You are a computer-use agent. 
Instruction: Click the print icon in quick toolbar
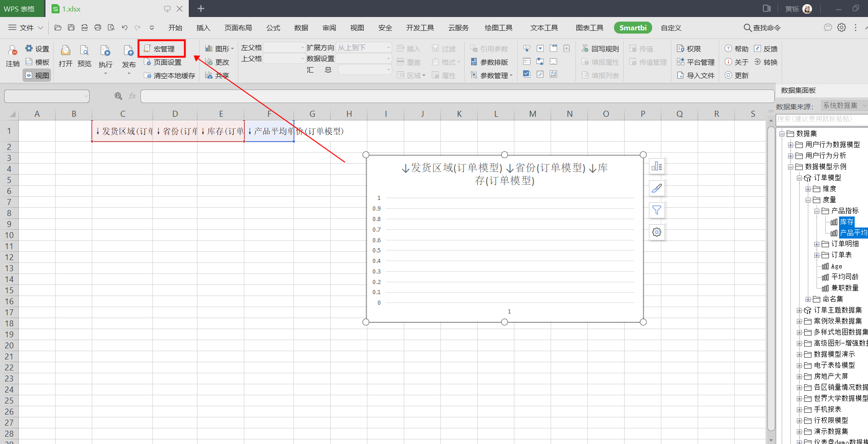[98, 28]
